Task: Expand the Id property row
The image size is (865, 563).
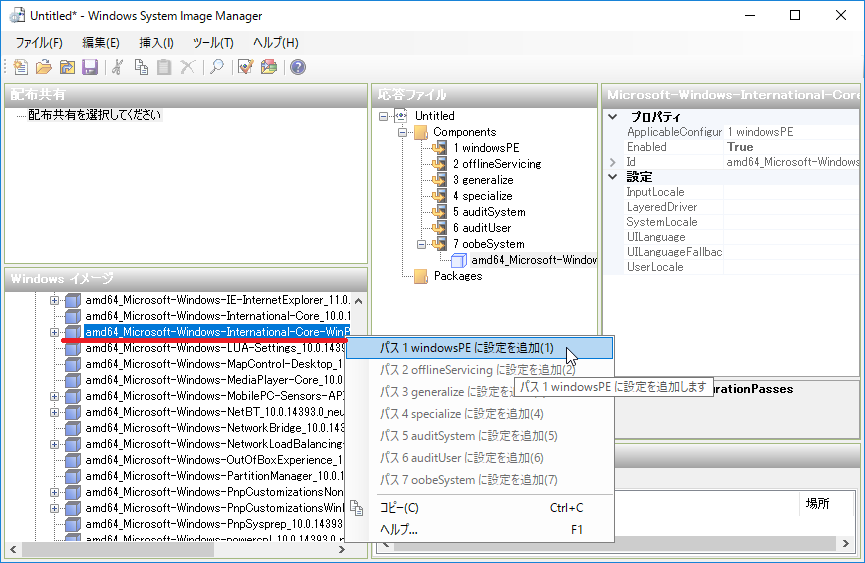Action: point(612,162)
